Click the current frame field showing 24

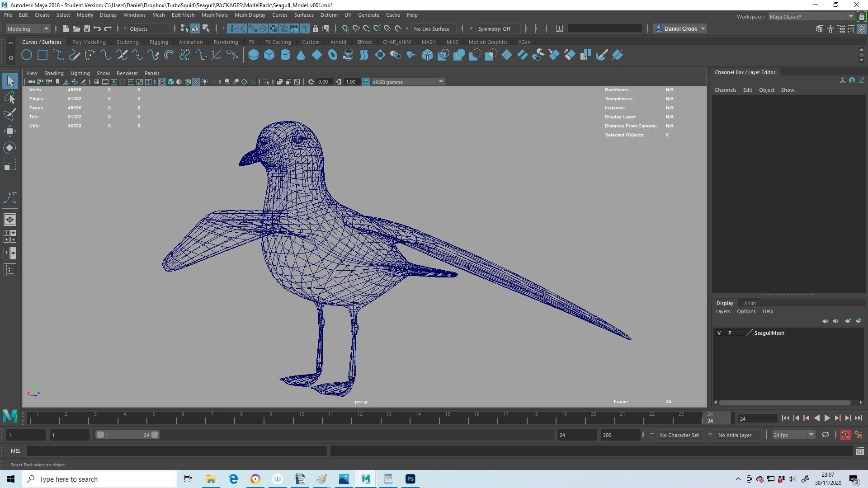tap(757, 419)
